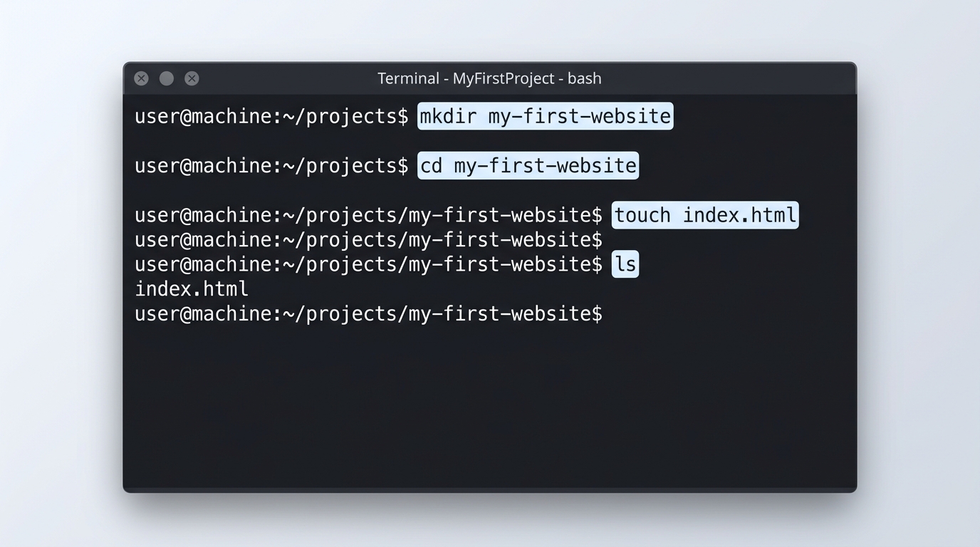Click the prompt text before the touch command

[368, 215]
